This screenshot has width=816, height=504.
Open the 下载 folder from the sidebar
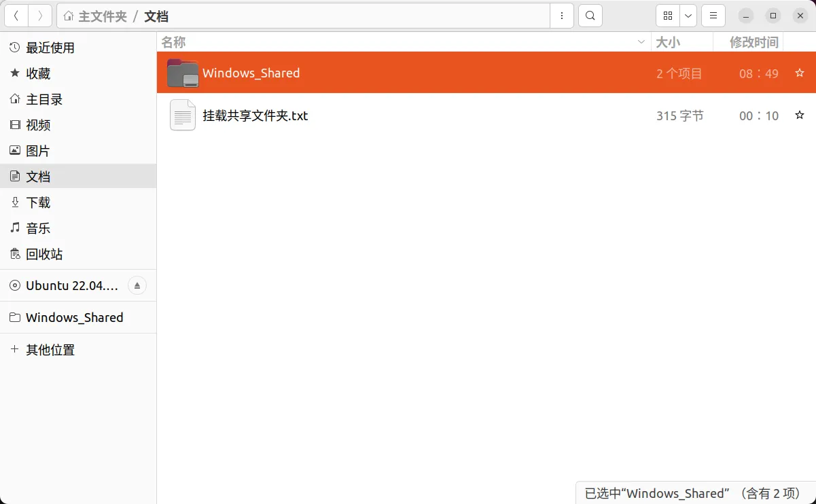coord(37,202)
